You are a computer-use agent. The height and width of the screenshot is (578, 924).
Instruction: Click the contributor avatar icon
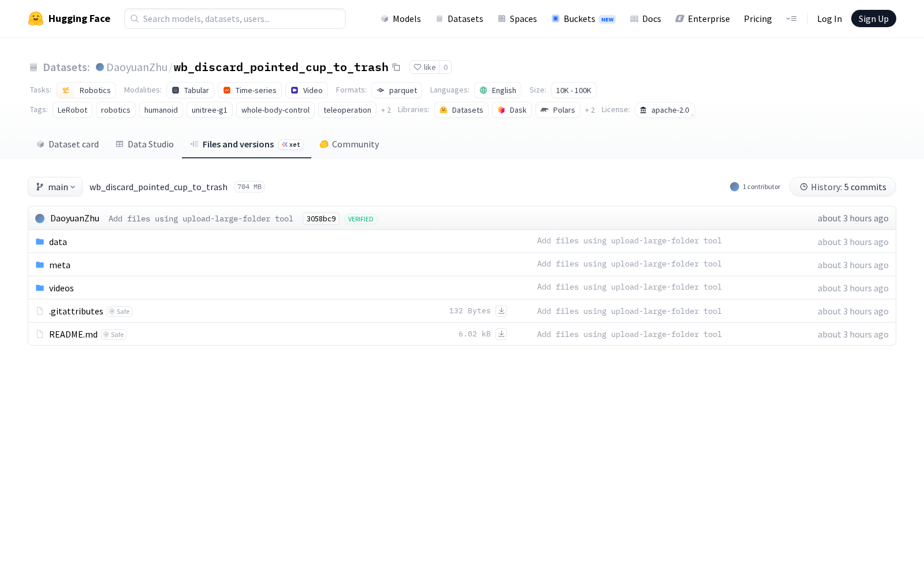click(735, 187)
